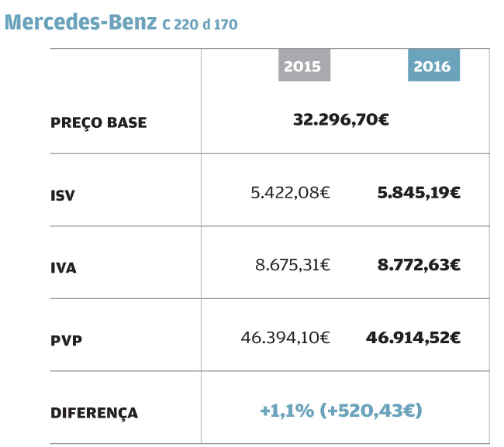
Task: Click the Mercedes-Benz title
Action: pos(81,22)
